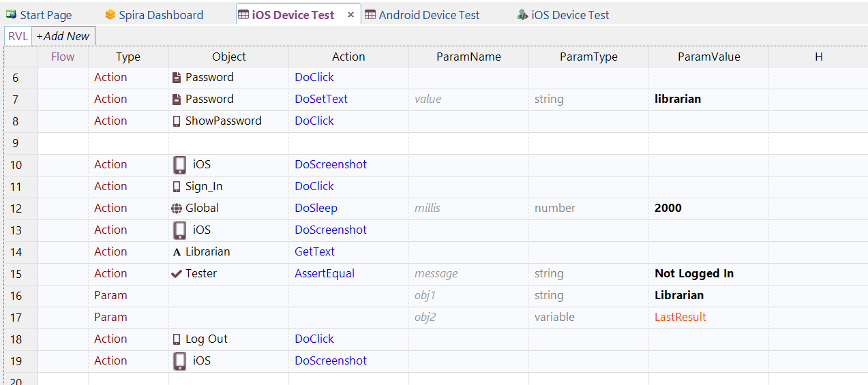Click the letter A icon beside Librarian
Image resolution: width=868 pixels, height=385 pixels.
click(x=177, y=252)
